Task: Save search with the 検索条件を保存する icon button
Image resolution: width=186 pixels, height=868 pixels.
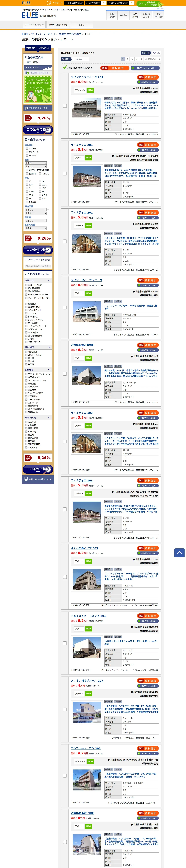Action: coord(38,72)
